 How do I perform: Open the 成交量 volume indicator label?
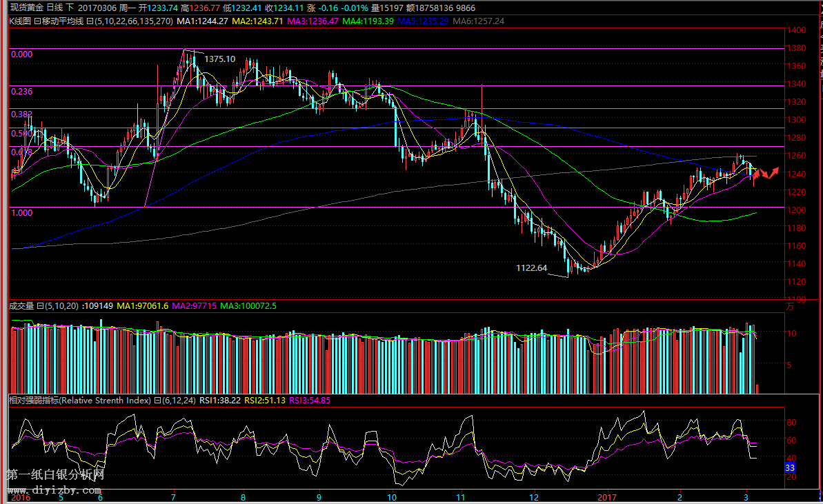[21, 305]
